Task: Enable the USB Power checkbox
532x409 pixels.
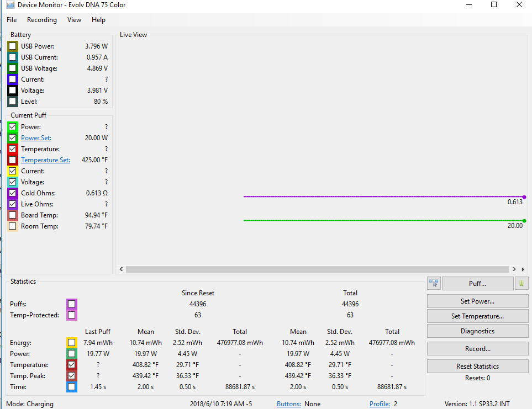Action: coord(13,46)
